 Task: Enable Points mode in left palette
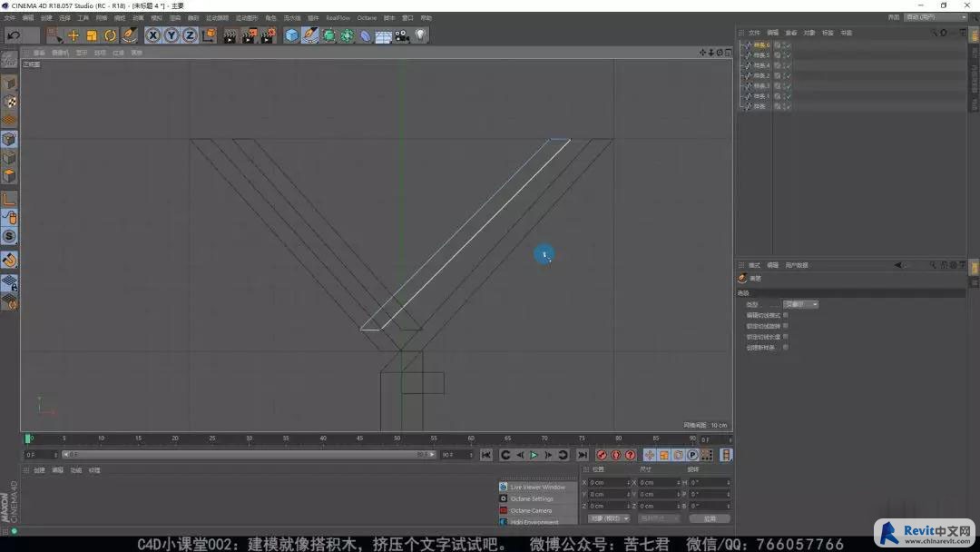[9, 139]
